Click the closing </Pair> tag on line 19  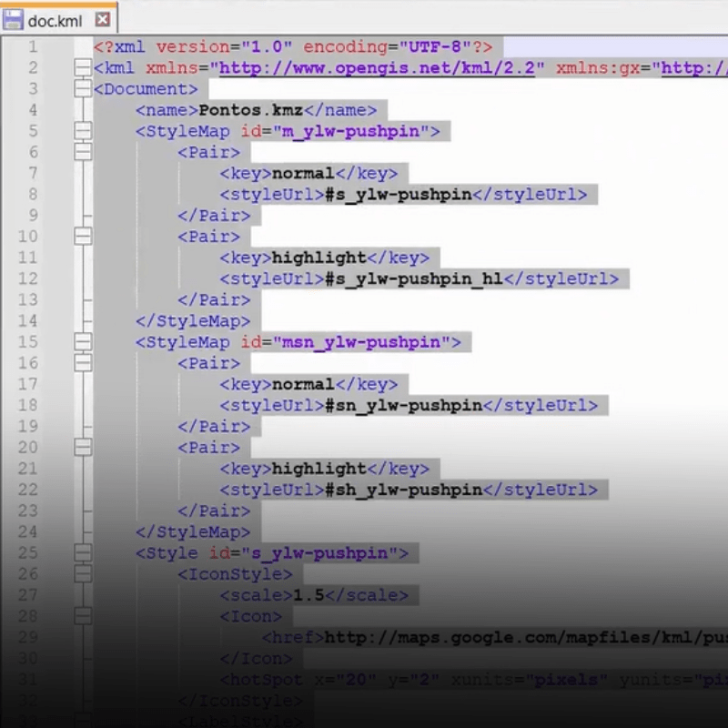214,426
